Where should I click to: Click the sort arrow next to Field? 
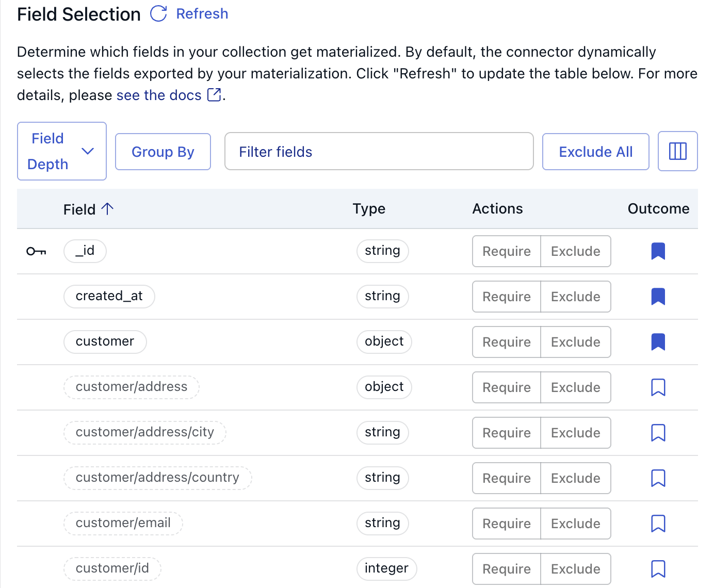[107, 209]
